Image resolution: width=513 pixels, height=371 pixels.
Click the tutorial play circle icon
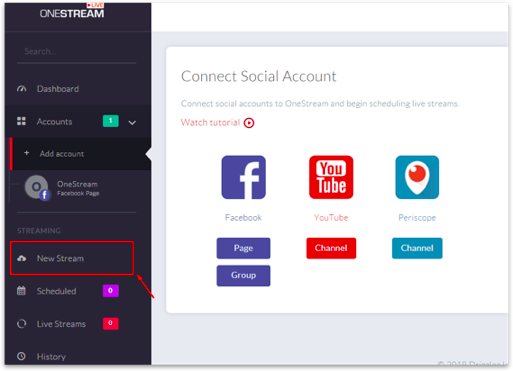click(249, 123)
